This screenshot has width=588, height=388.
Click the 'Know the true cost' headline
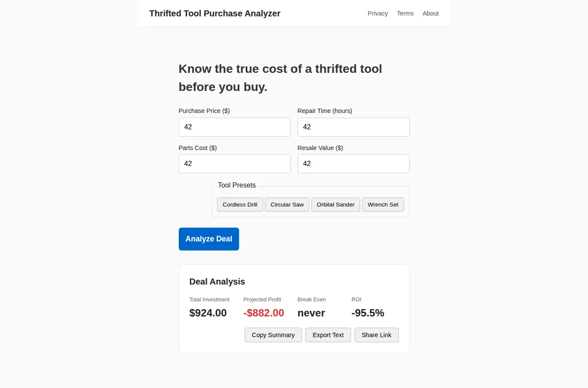click(280, 78)
